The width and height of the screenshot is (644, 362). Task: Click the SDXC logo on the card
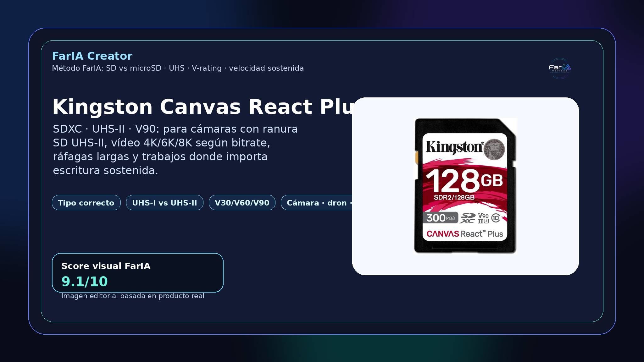pyautogui.click(x=468, y=218)
